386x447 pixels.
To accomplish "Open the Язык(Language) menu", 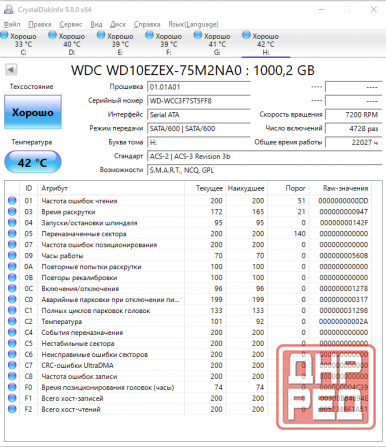I will point(193,24).
